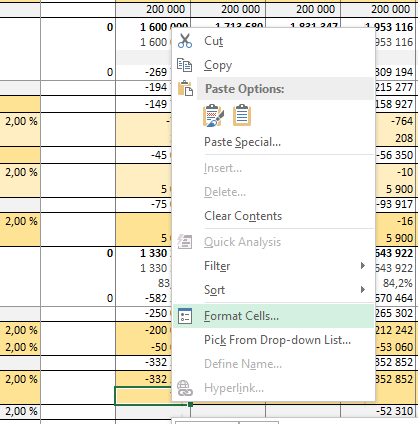
Task: Expand the Filter submenu arrow
Action: (x=363, y=266)
